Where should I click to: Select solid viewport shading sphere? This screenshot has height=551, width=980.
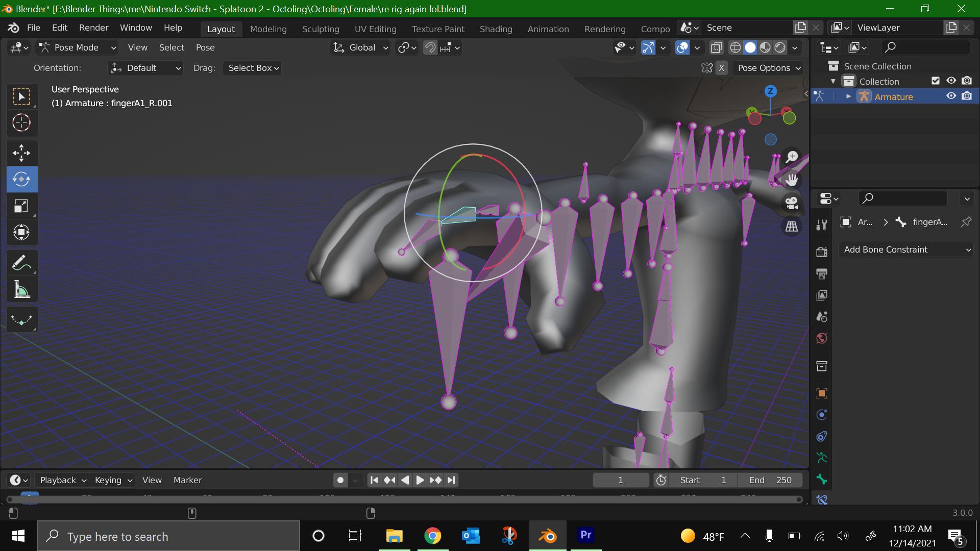[x=750, y=47]
